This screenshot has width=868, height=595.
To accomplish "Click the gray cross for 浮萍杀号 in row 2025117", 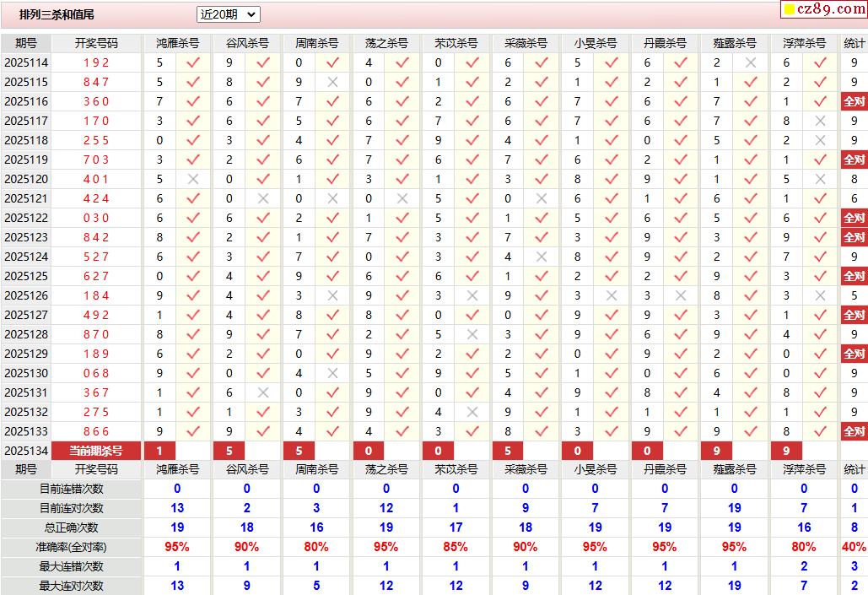I will [x=821, y=121].
